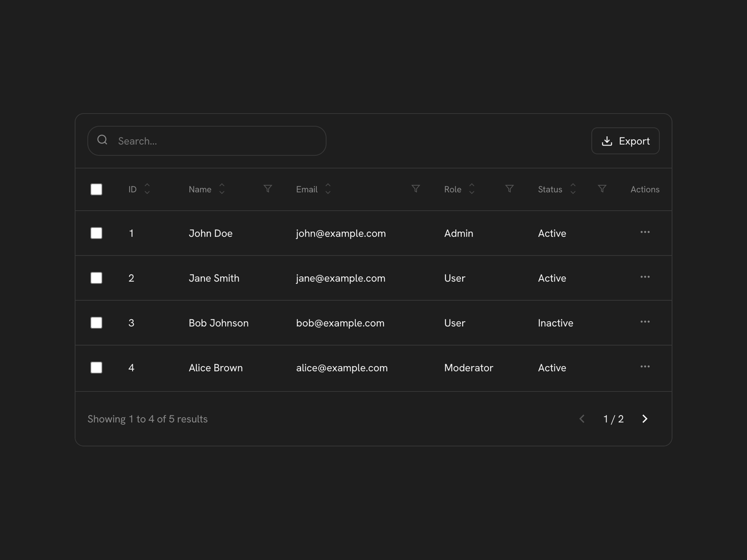Open the filter icon on Email column

point(416,189)
